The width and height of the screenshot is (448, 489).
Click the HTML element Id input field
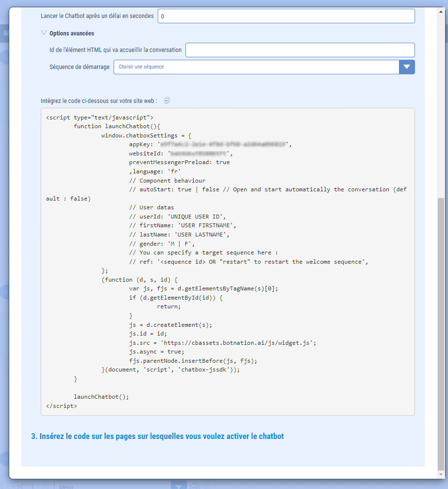(300, 50)
